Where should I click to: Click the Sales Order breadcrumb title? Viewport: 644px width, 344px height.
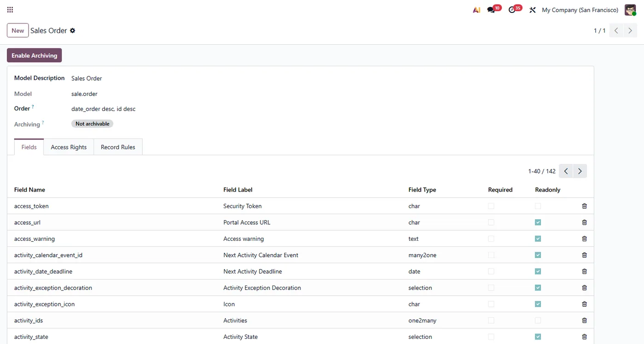pos(49,30)
